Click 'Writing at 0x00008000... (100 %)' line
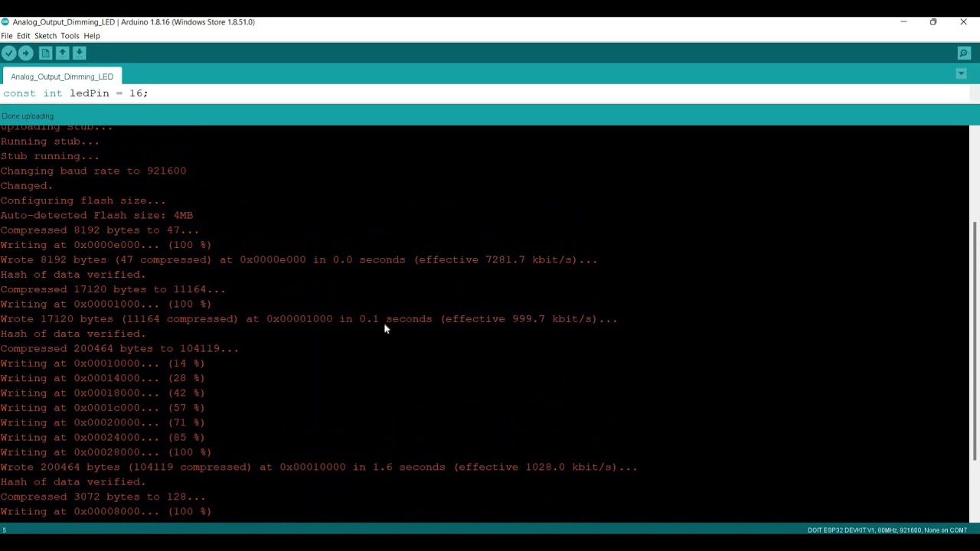 pos(106,511)
